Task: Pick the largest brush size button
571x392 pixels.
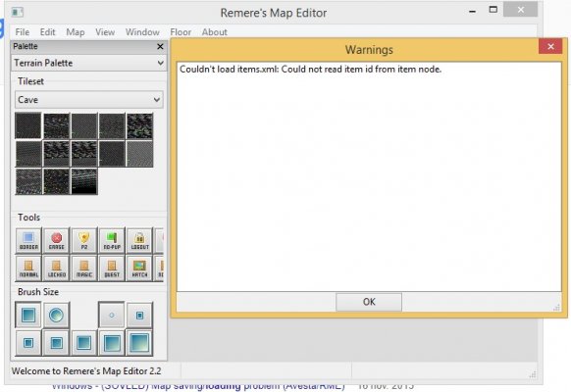Action: pos(139,343)
